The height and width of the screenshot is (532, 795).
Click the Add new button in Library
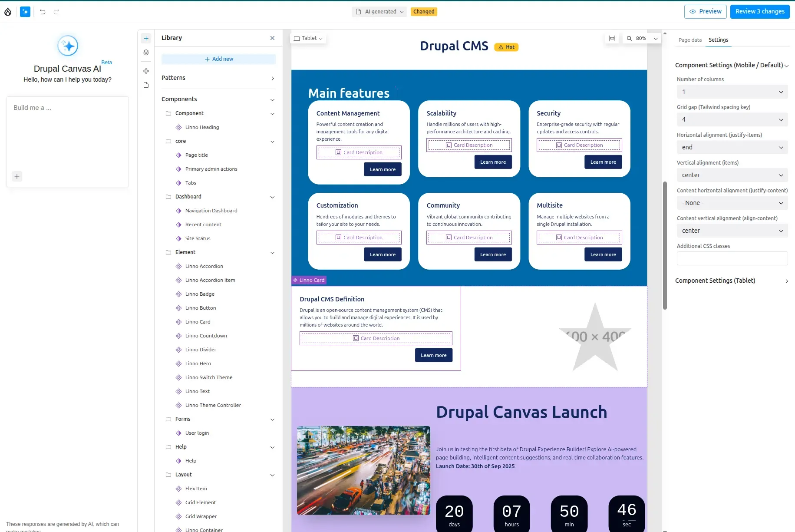click(218, 59)
